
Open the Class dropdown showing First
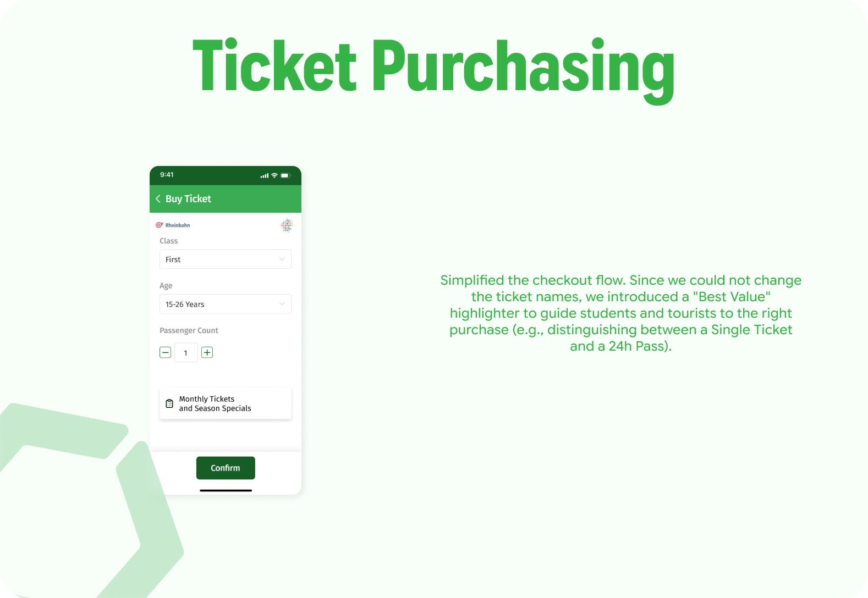point(225,259)
